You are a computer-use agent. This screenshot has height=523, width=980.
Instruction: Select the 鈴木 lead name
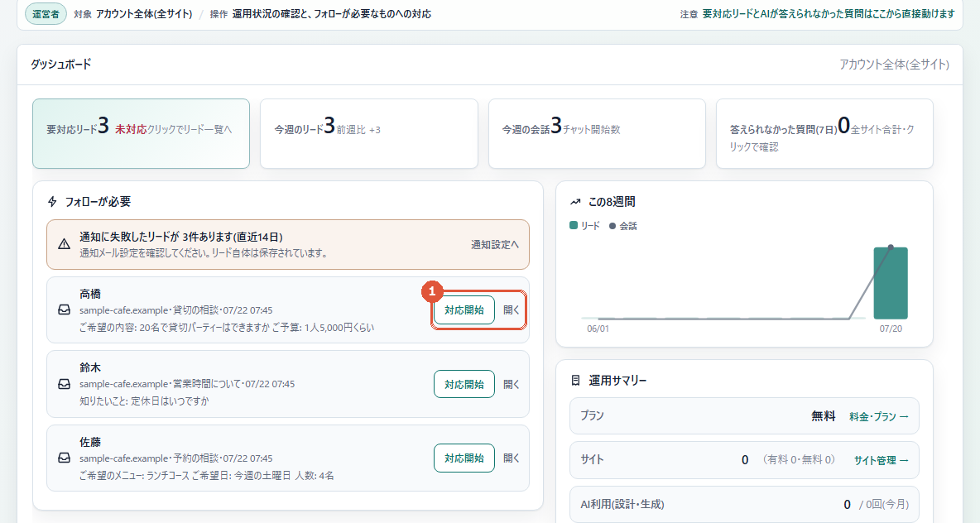90,367
